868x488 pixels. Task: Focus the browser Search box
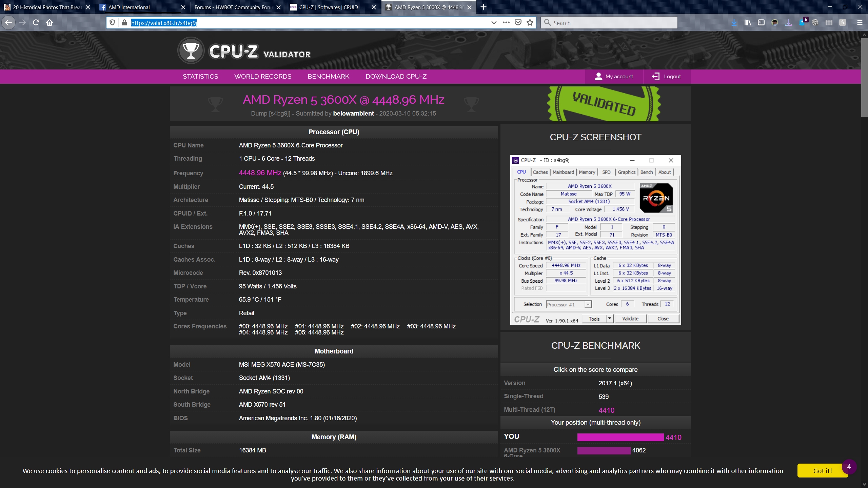click(x=609, y=23)
